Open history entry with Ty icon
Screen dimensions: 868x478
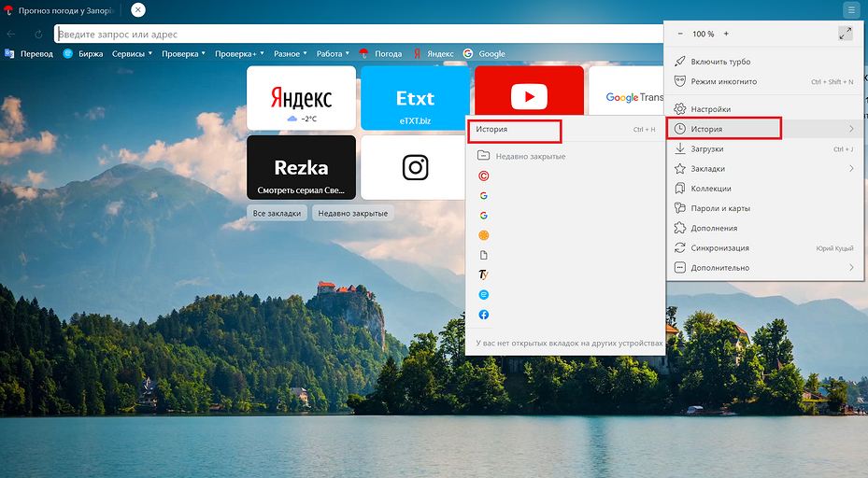coord(484,275)
